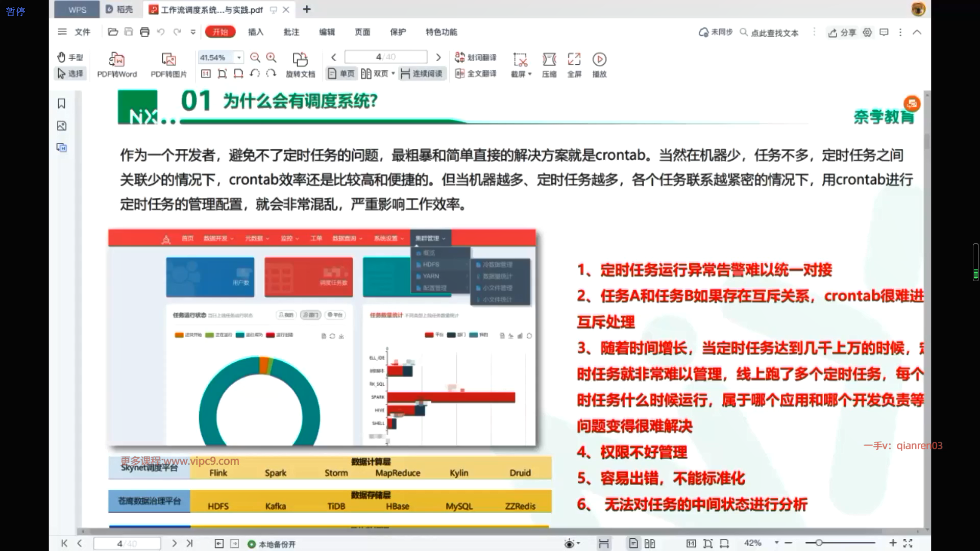Viewport: 980px width, 551px height.
Task: Click the 全文翻译 full translation button
Action: pyautogui.click(x=476, y=74)
